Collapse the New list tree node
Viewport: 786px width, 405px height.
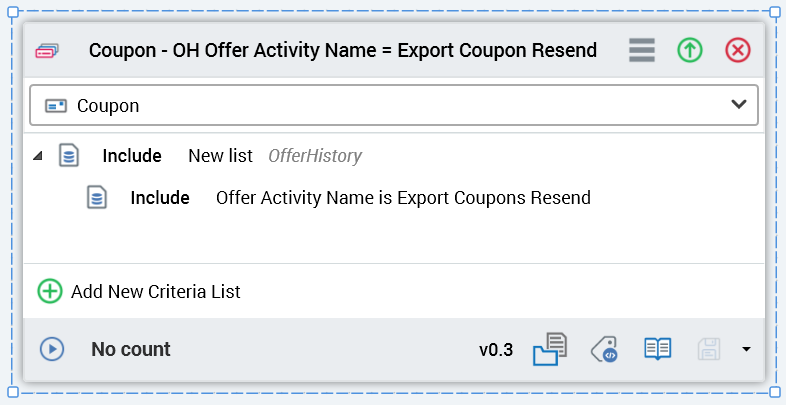pos(38,156)
